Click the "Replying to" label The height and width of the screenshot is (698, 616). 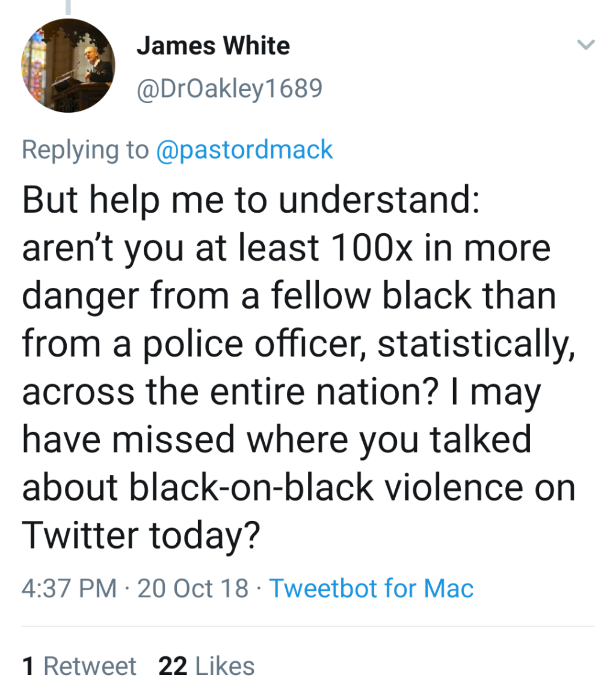(x=85, y=150)
